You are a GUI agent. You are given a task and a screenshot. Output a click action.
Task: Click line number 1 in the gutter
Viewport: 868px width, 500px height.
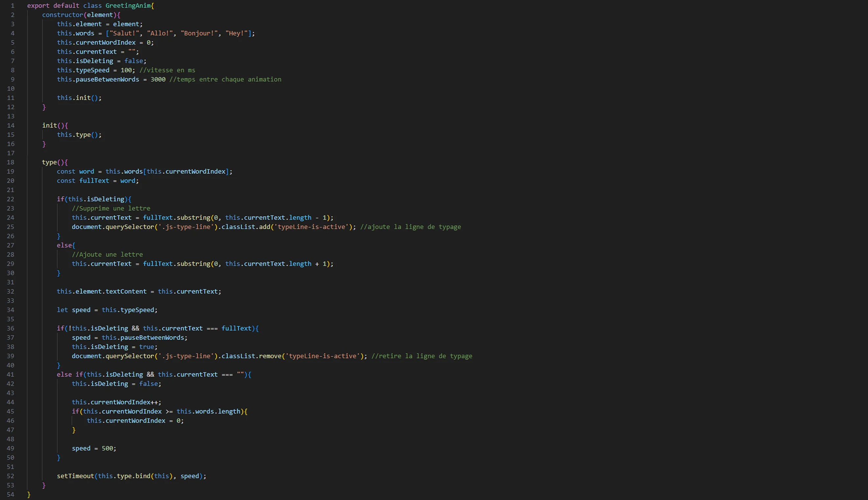[x=12, y=6]
